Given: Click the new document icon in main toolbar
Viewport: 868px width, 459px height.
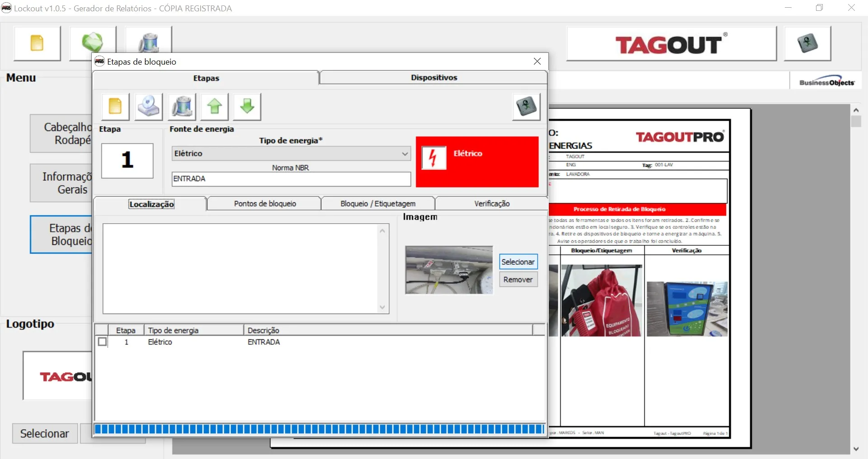Looking at the screenshot, I should click(37, 43).
